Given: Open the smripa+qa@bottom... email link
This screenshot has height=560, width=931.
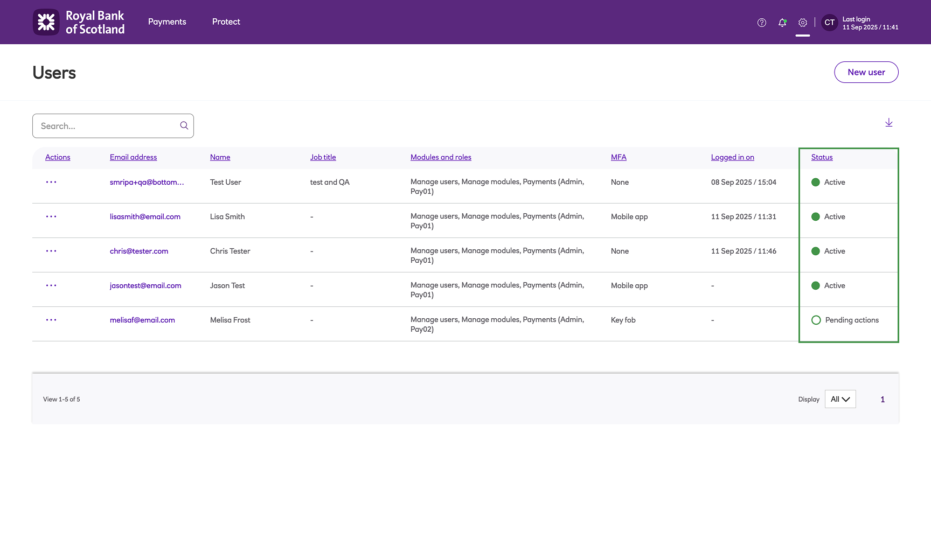Looking at the screenshot, I should [x=147, y=182].
